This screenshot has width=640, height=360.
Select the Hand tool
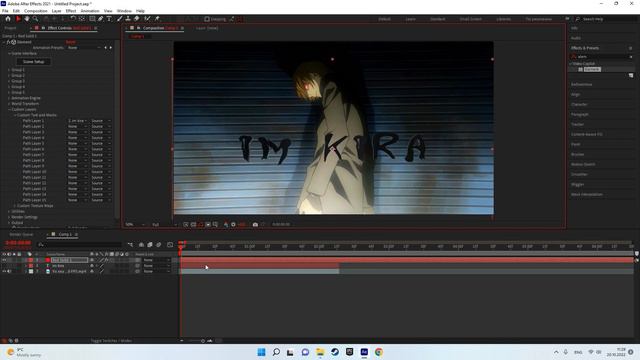point(27,19)
